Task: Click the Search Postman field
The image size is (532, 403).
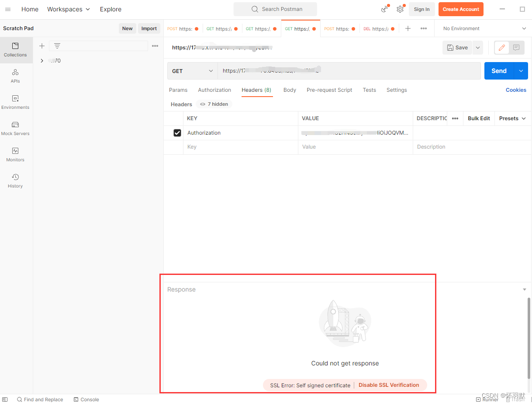Action: [275, 9]
